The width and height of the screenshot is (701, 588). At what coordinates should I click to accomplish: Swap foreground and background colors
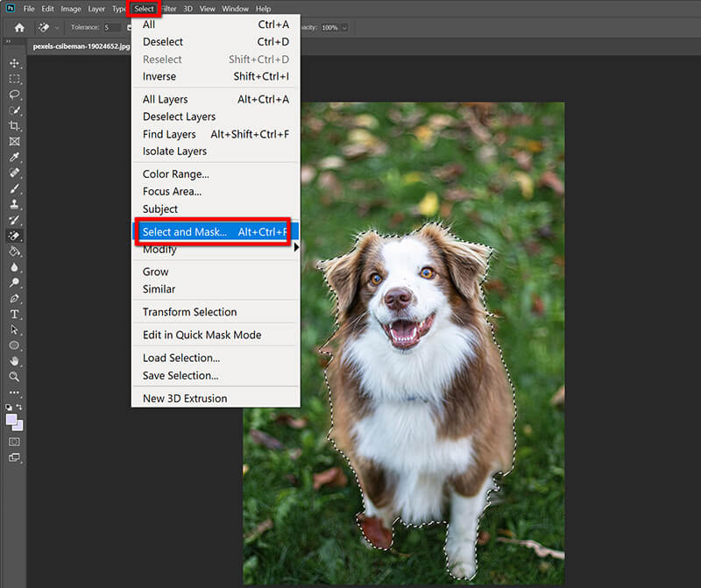(19, 407)
